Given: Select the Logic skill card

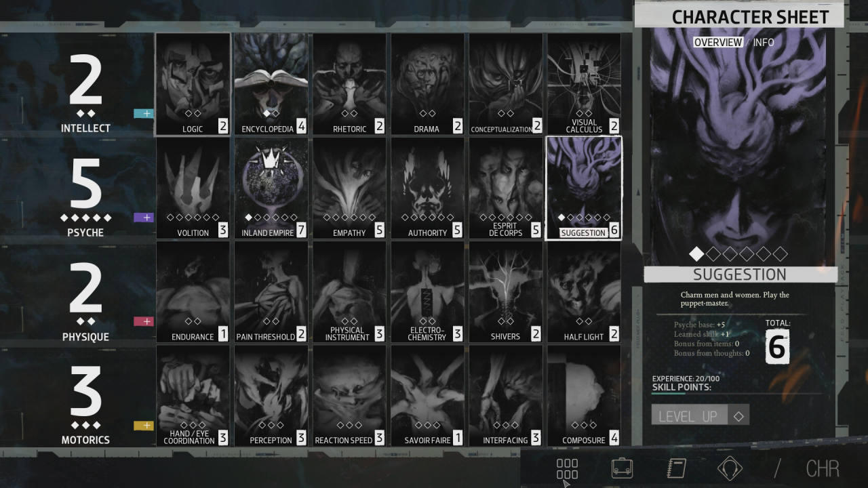Looking at the screenshot, I should pyautogui.click(x=193, y=84).
